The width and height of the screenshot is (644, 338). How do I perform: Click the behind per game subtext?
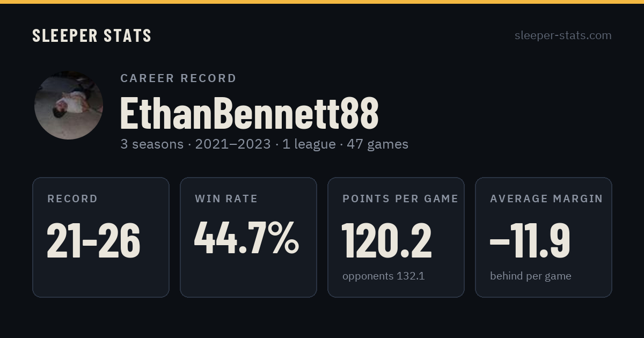(x=531, y=276)
